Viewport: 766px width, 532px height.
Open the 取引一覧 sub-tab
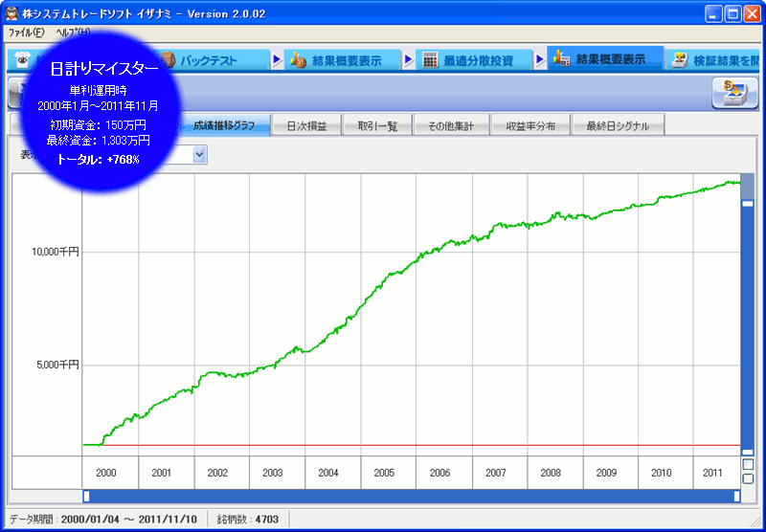tap(377, 126)
